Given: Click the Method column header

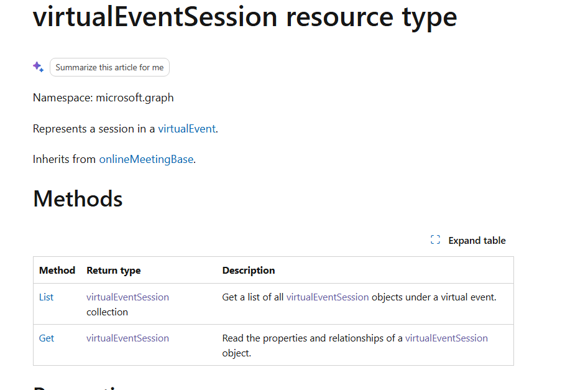Looking at the screenshot, I should click(57, 270).
